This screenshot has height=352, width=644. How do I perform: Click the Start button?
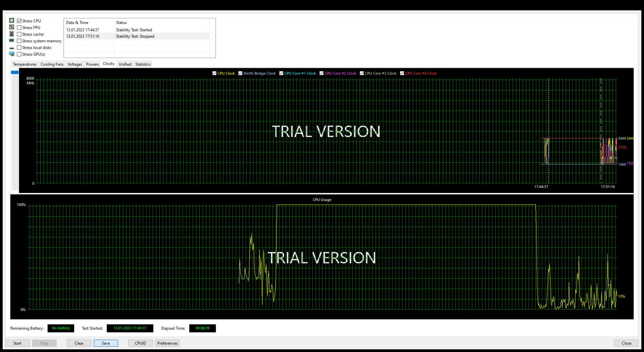tap(17, 343)
